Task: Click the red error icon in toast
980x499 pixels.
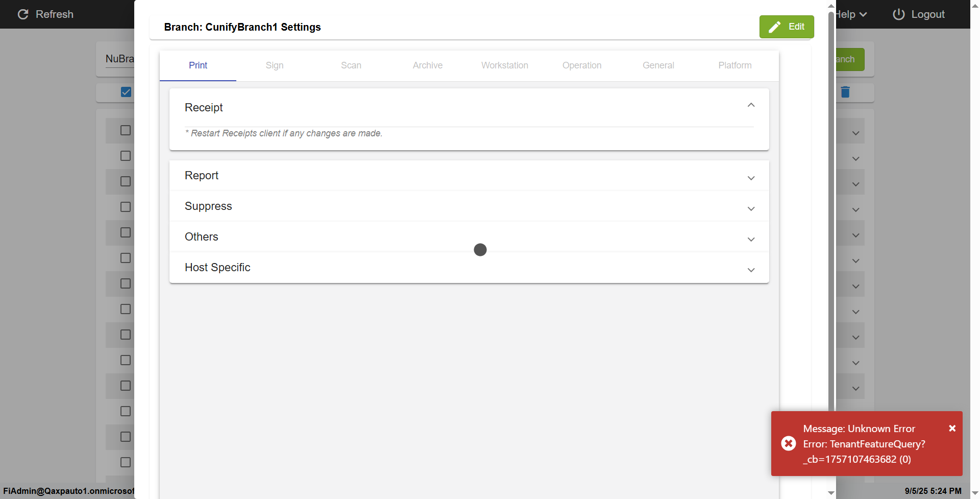Action: click(x=789, y=443)
